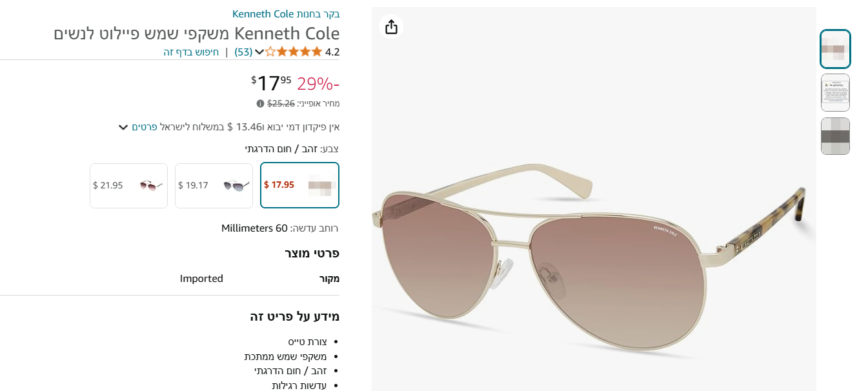The image size is (868, 391).
Task: Click the 4.2 rating number
Action: pyautogui.click(x=332, y=52)
